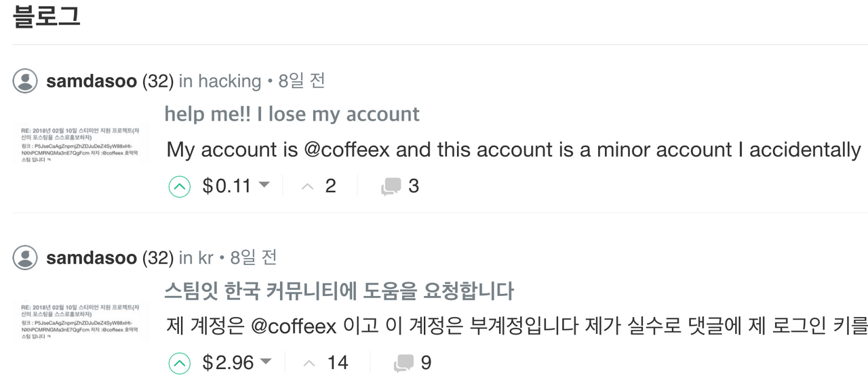This screenshot has height=382, width=868.
Task: Upvote the 'help me!! I lose my account' post
Action: [179, 186]
